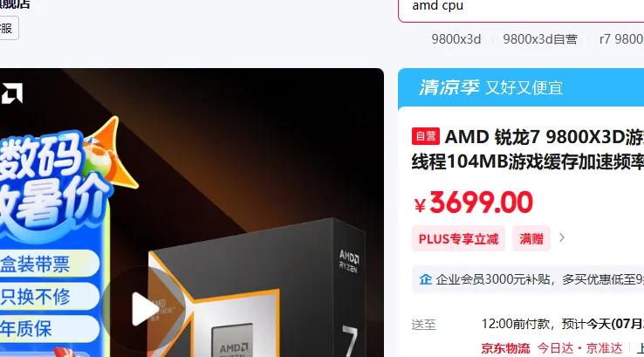
Task: Click the AMD logo on product image
Action: [11, 93]
